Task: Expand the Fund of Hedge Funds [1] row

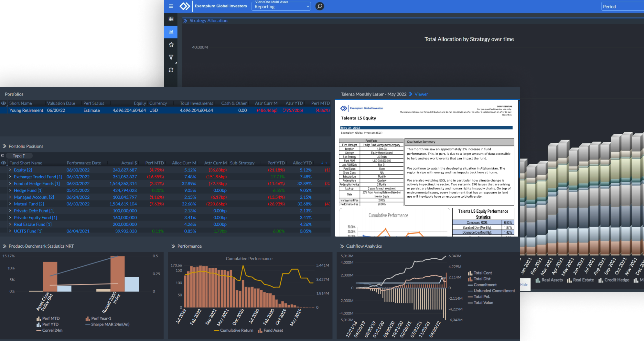Action: tap(10, 183)
